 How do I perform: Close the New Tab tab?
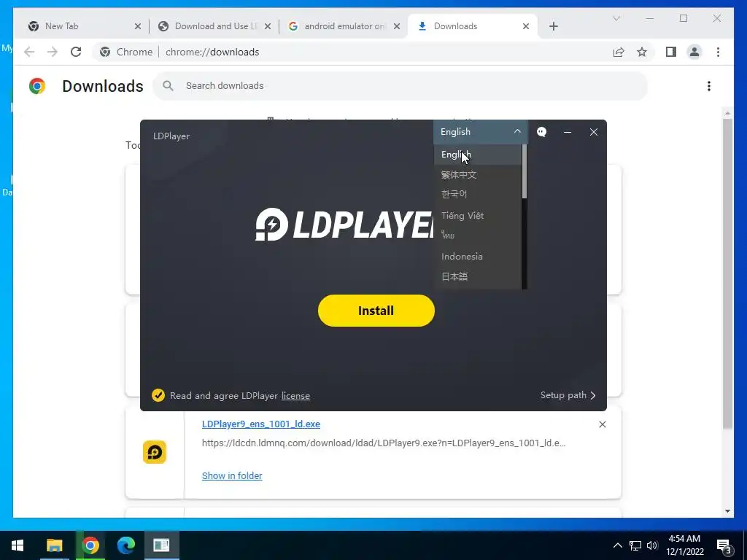pos(138,26)
